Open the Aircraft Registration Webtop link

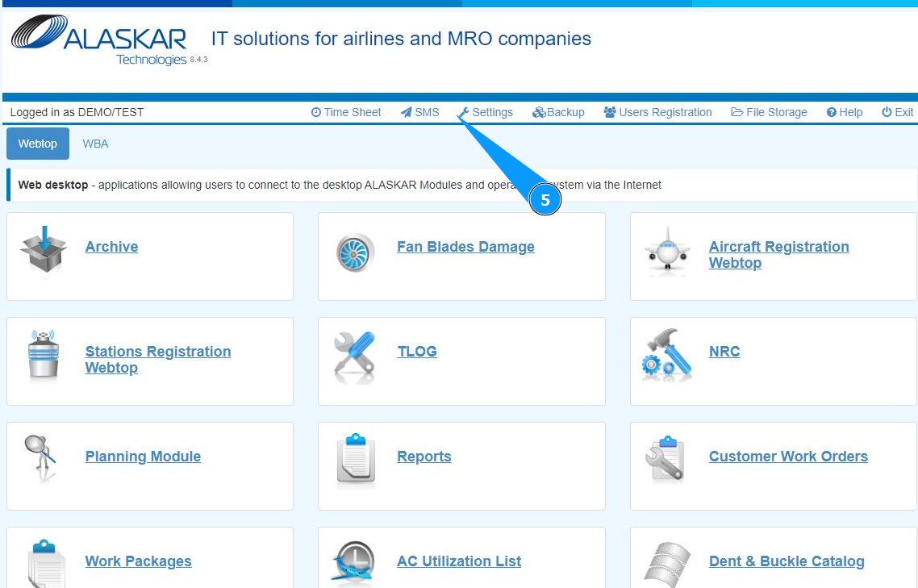[779, 255]
